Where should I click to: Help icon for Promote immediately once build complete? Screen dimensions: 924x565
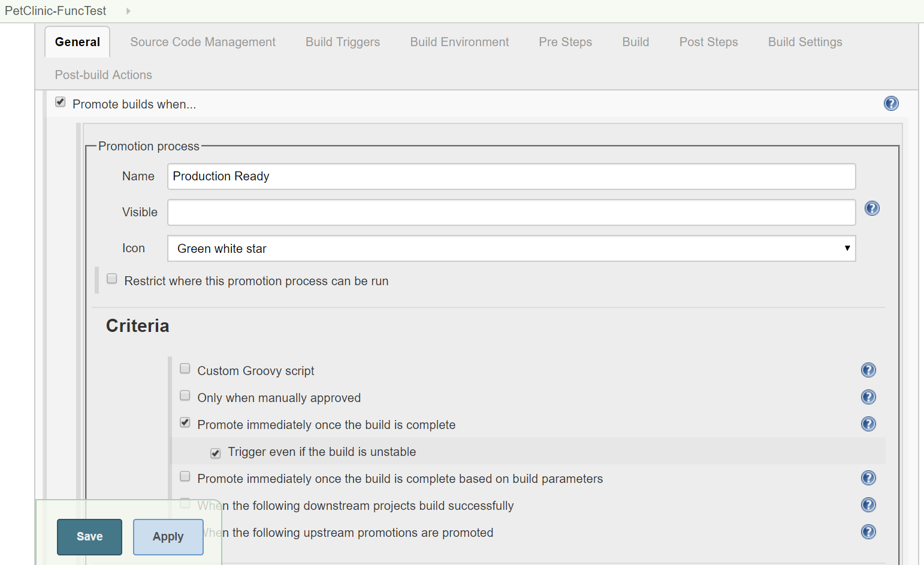(x=868, y=424)
